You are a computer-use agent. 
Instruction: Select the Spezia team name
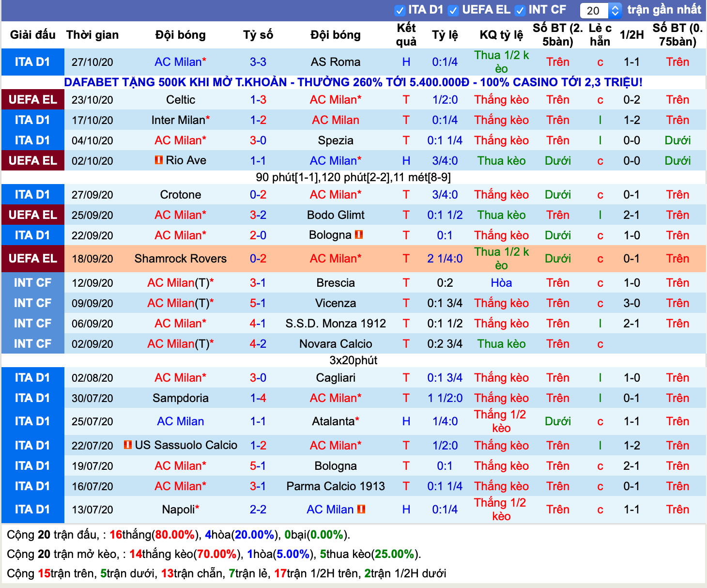(x=336, y=140)
